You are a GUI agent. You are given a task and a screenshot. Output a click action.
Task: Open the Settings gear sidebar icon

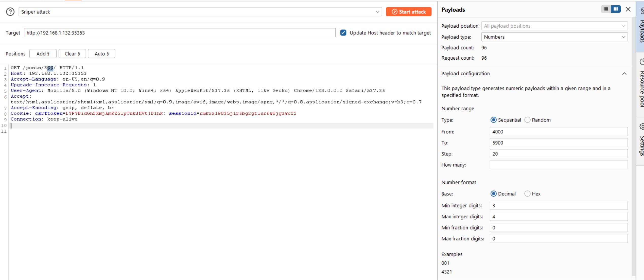coord(641,126)
